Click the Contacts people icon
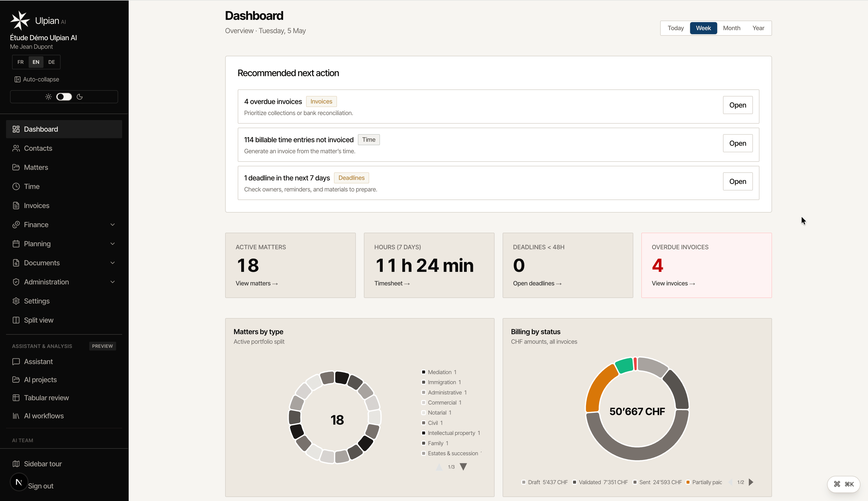The width and height of the screenshot is (868, 501). point(16,148)
